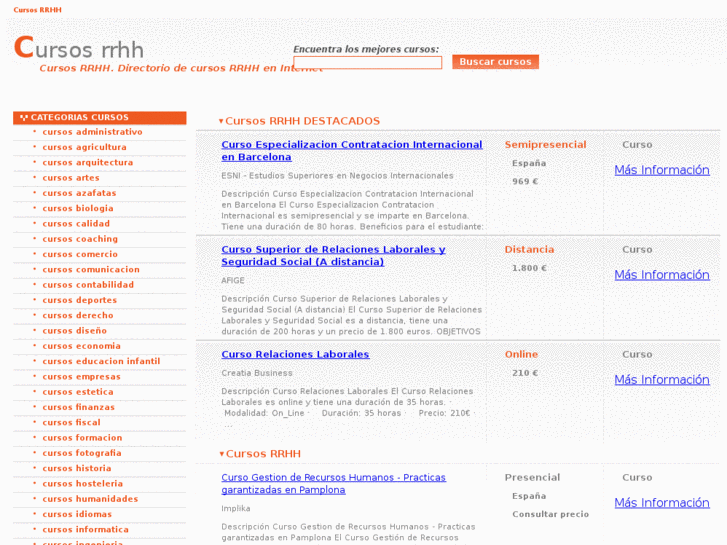The height and width of the screenshot is (545, 727).
Task: Open cursos idiomas category
Action: 77,515
